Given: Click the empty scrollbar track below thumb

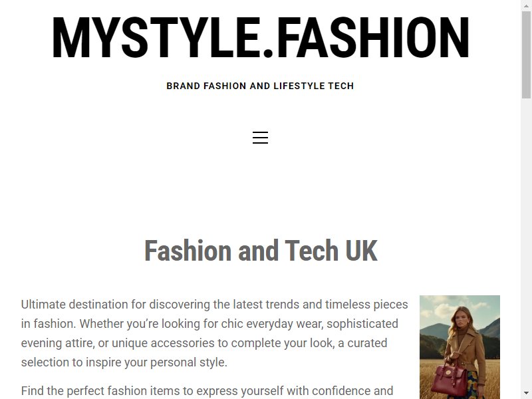Looking at the screenshot, I should coord(526,244).
